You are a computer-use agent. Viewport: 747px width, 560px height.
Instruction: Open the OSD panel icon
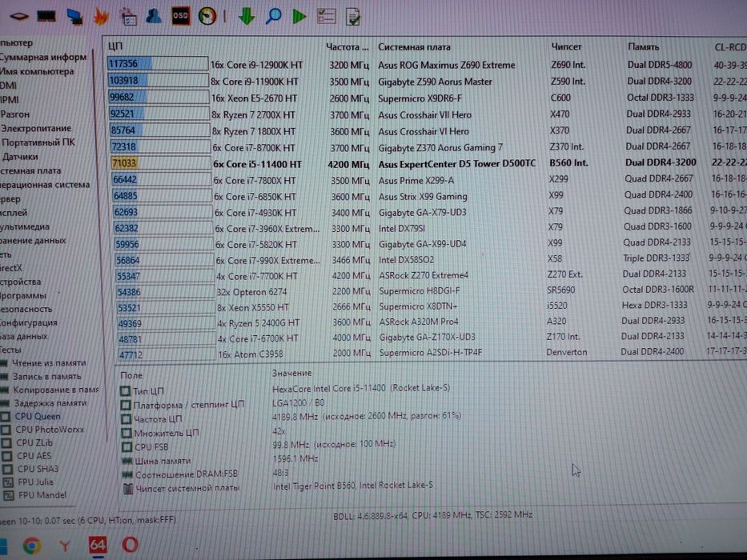click(181, 16)
